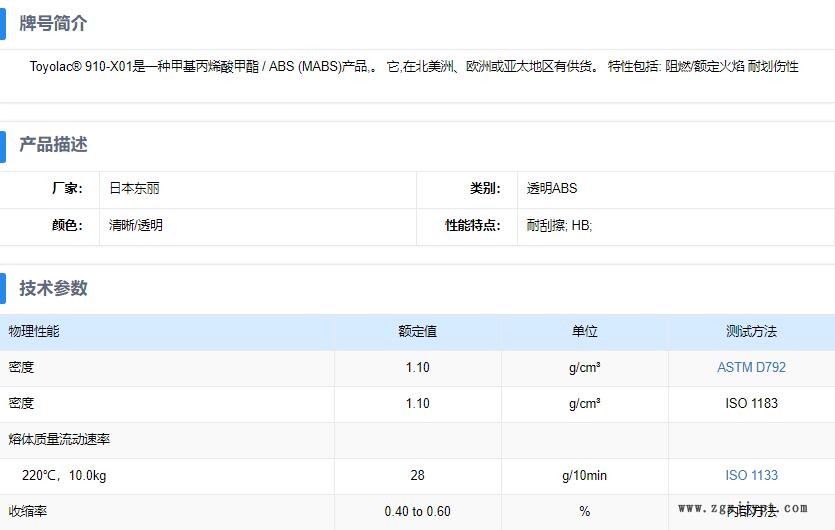Image resolution: width=835 pixels, height=530 pixels.
Task: Click the category value 透明ABS
Action: point(552,188)
